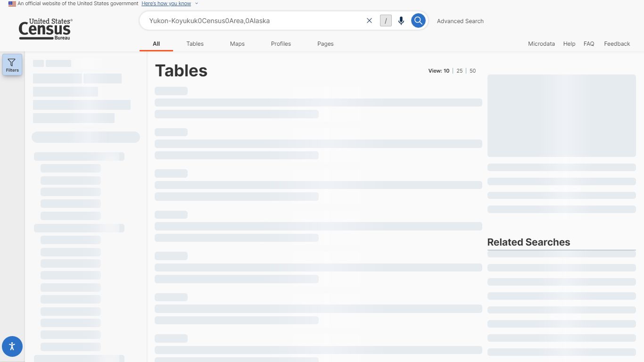Select the Pages tab
The image size is (644, 362).
(x=325, y=44)
